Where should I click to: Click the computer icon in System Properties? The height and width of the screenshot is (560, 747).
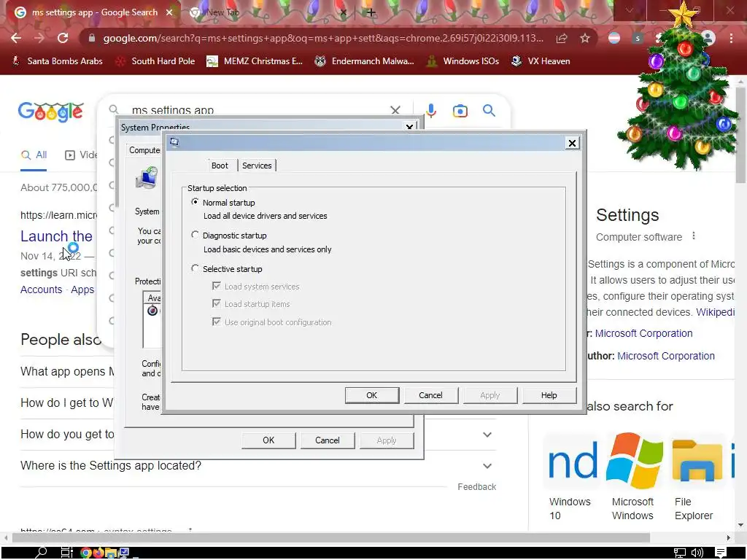(147, 178)
